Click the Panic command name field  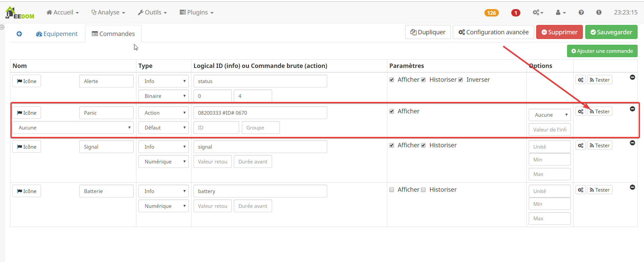point(106,113)
